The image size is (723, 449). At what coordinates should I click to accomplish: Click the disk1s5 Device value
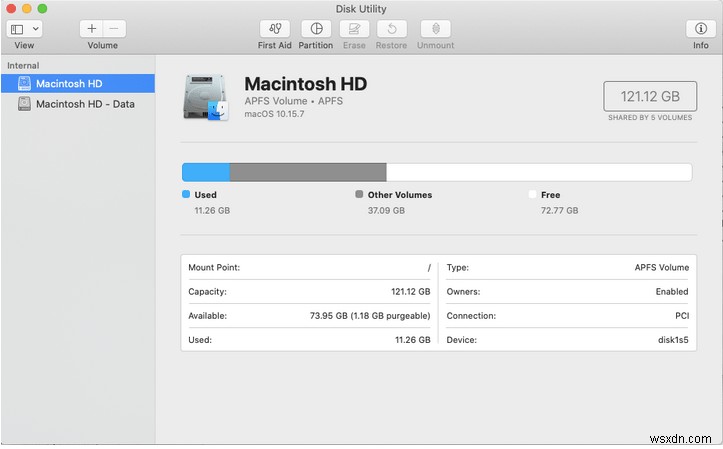point(673,340)
